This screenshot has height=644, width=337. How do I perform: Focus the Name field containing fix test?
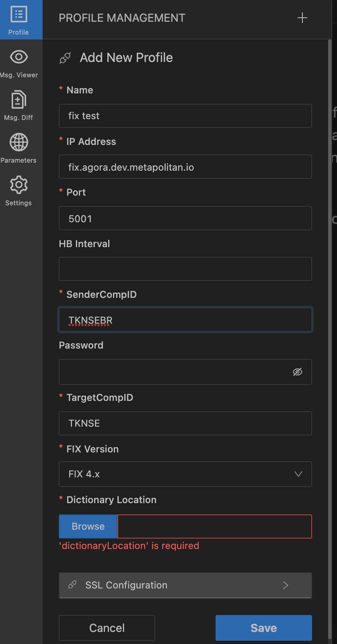click(185, 116)
